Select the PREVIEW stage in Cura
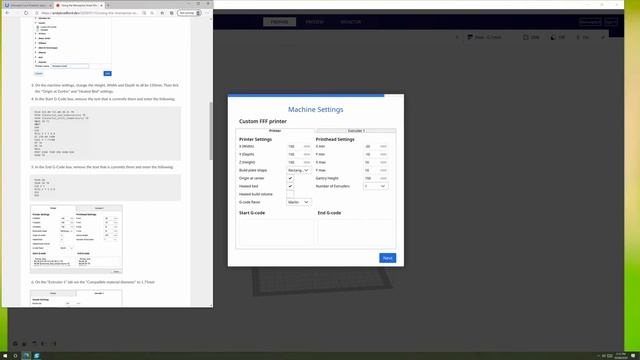 click(315, 22)
